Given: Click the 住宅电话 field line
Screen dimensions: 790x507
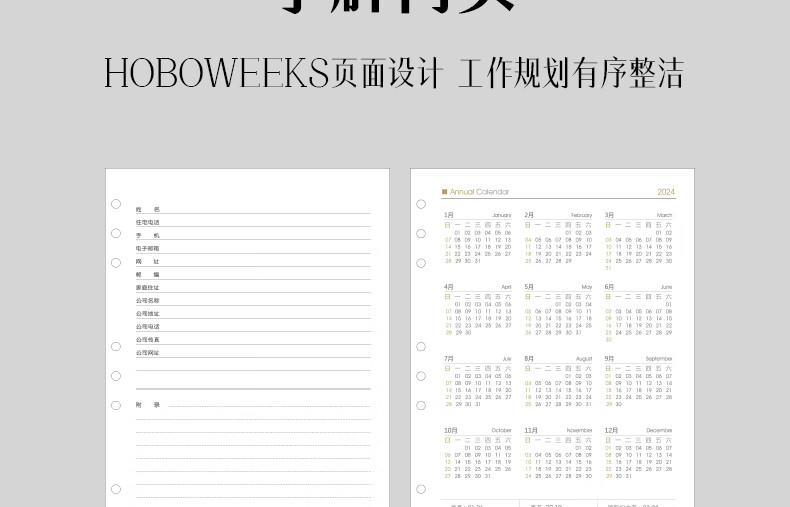Looking at the screenshot, I should tap(260, 223).
